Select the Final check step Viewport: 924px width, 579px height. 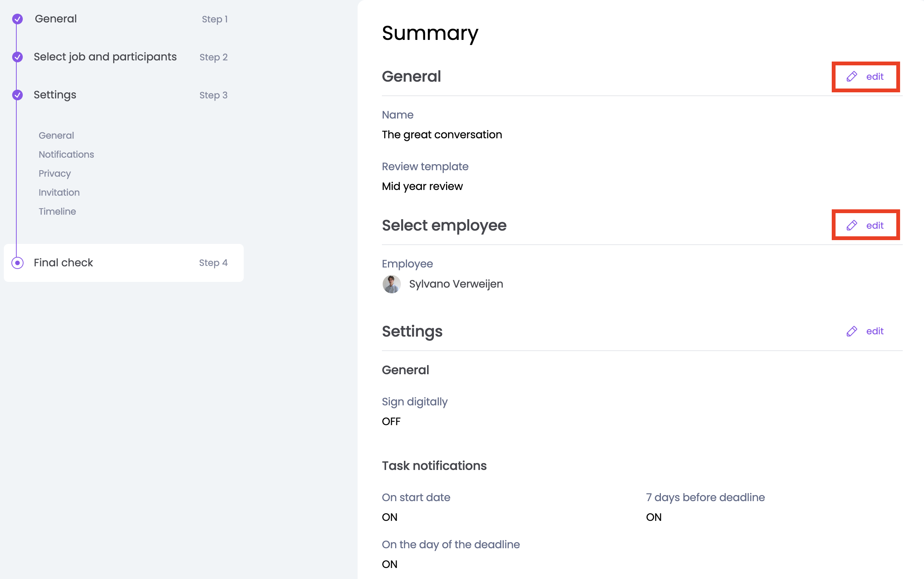click(63, 263)
